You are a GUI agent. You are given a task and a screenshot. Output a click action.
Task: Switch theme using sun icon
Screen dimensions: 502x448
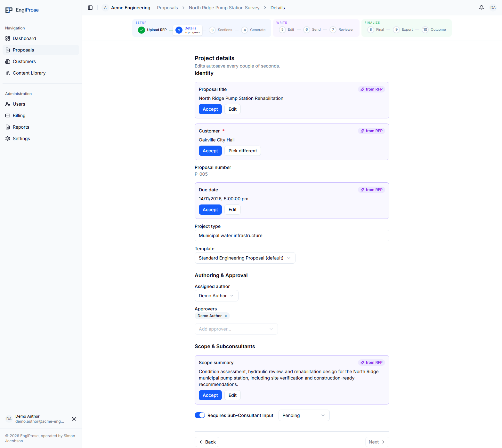pyautogui.click(x=74, y=419)
